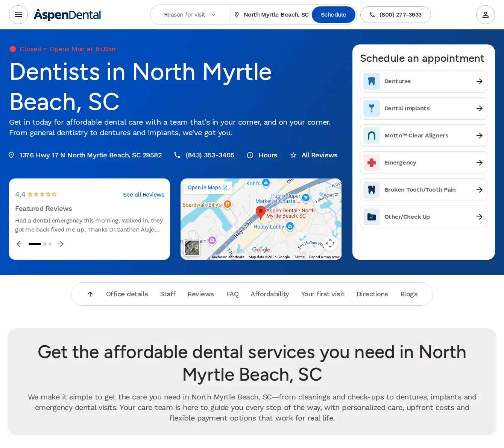Click the clock icon next to Hours
Image resolution: width=504 pixels, height=448 pixels.
[250, 155]
